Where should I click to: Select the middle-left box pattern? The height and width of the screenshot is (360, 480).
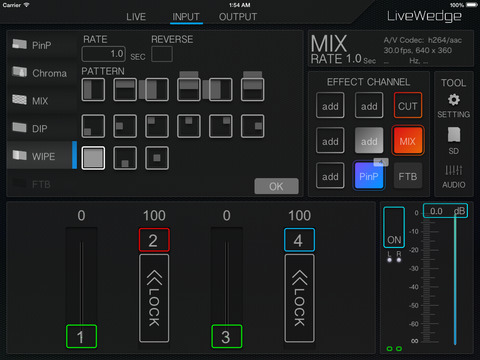[x=125, y=126]
